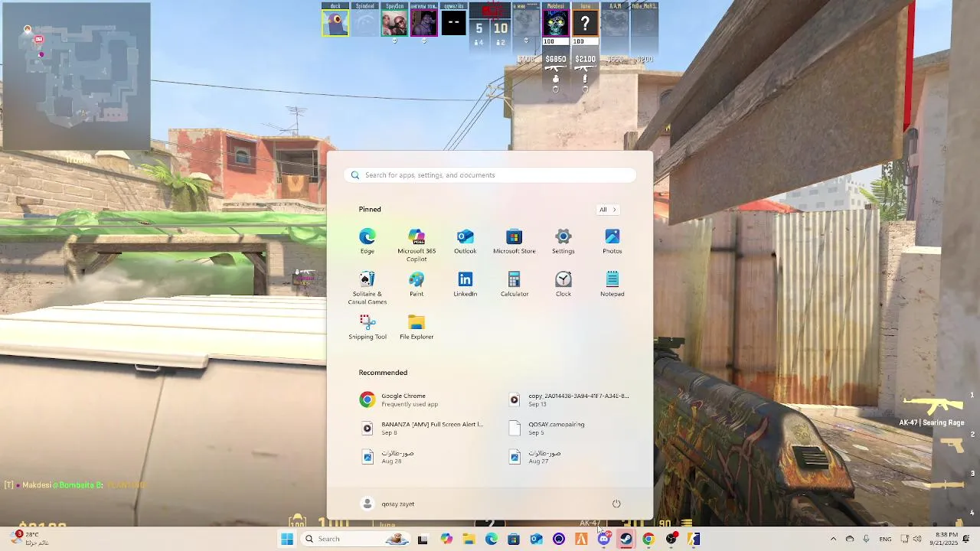
Task: Switch to OBS Studio on the taskbar
Action: 671,539
